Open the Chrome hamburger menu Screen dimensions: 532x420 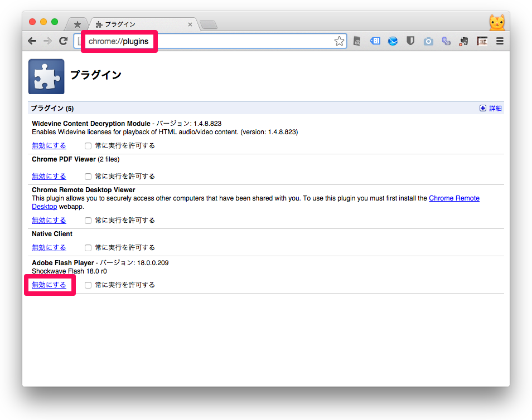[x=500, y=41]
